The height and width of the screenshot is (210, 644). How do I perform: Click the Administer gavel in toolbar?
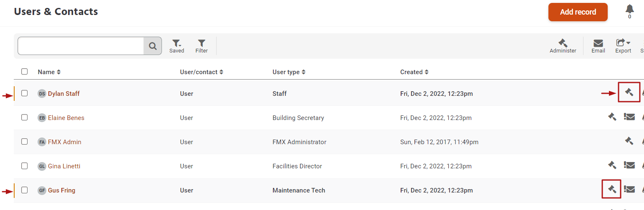coord(563,45)
